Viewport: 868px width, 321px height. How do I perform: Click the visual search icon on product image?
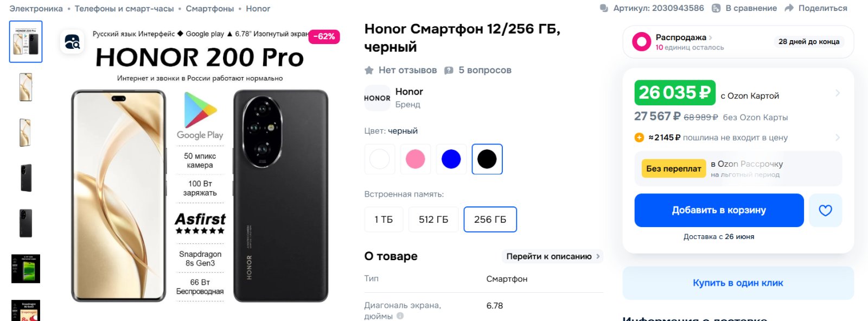point(72,42)
